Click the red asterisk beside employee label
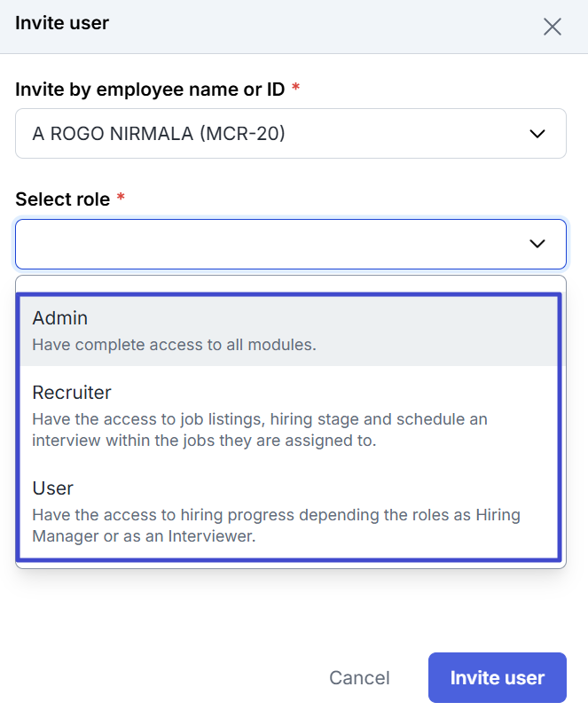The height and width of the screenshot is (718, 588). tap(295, 87)
